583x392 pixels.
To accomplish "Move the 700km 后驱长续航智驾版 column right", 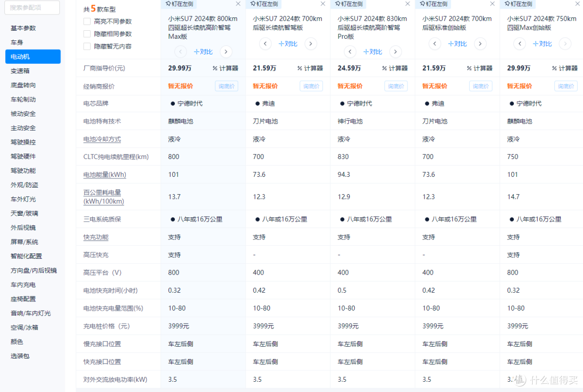I will [x=310, y=44].
